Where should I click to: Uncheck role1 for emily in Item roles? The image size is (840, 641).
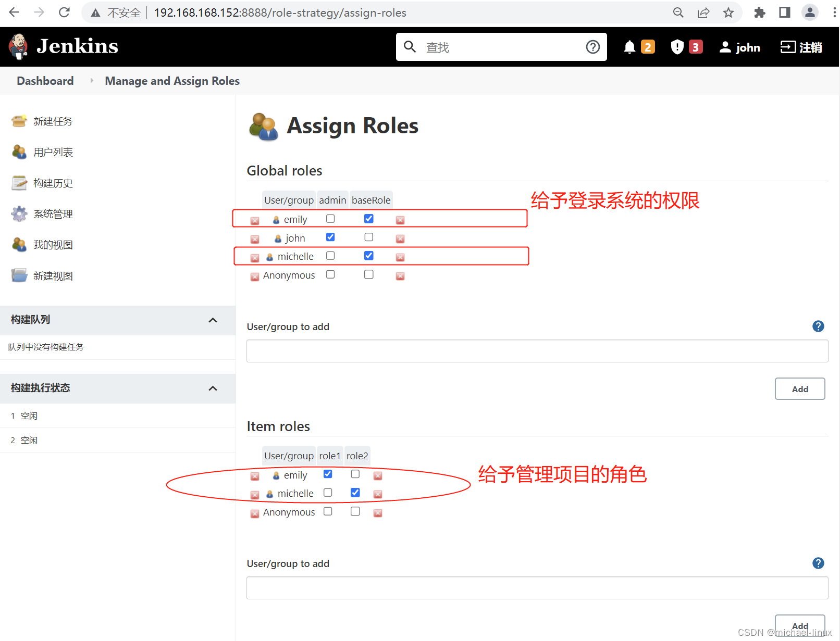tap(328, 474)
